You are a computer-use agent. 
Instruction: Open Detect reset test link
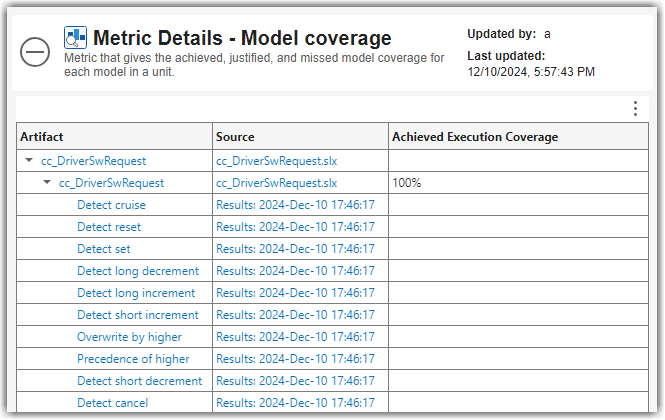tap(109, 227)
